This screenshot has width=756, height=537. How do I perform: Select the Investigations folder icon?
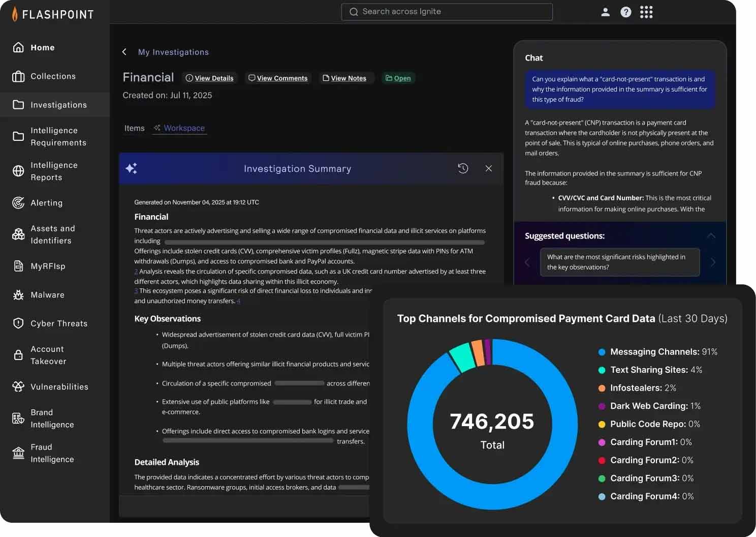pos(18,105)
